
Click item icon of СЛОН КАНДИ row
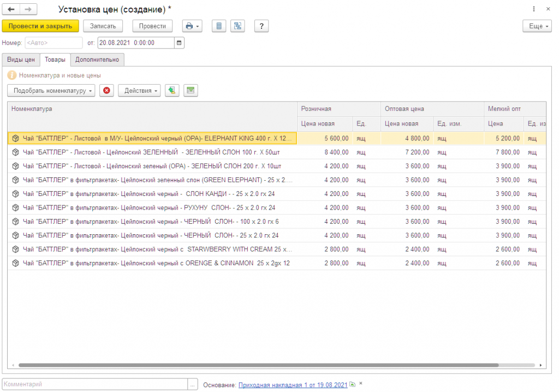(15, 194)
